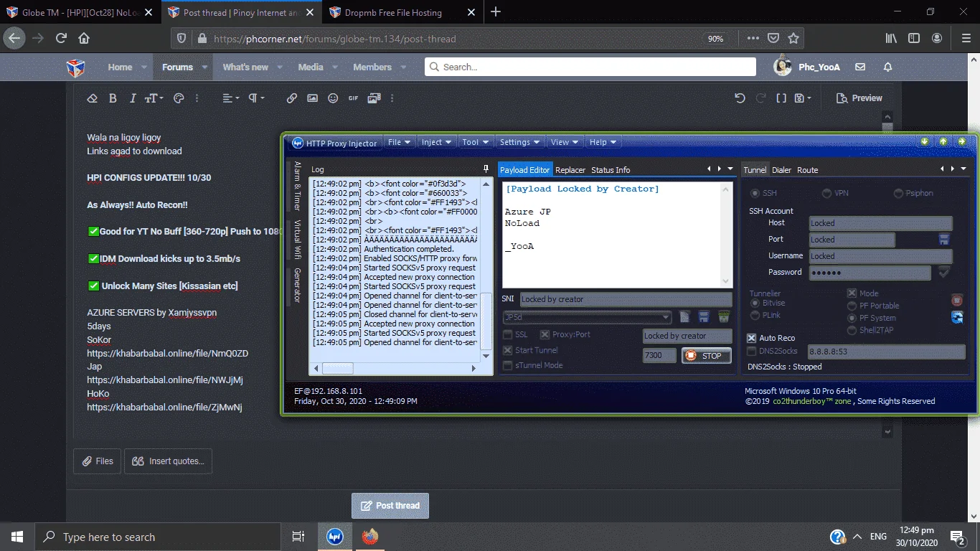Screen dimensions: 980x551
Task: Click the insert link icon
Action: (292, 98)
